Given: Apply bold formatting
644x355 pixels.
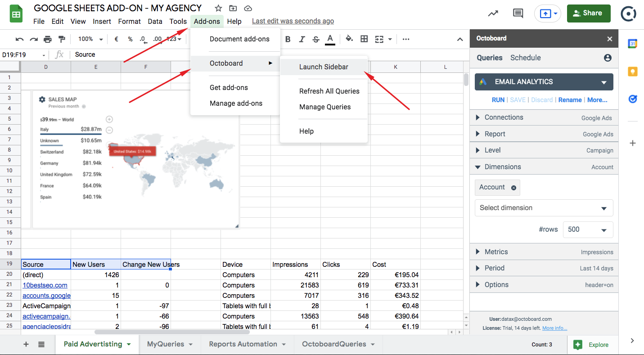Looking at the screenshot, I should coord(288,39).
